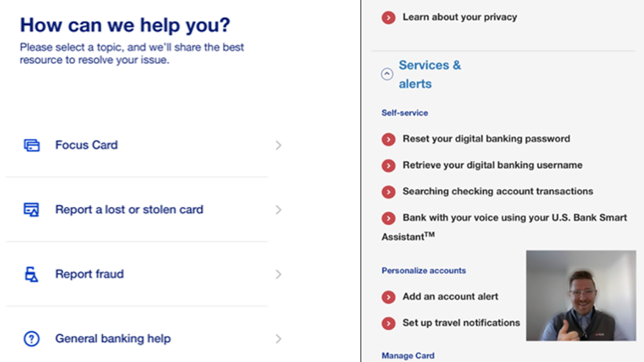Click the circular help icon on General banking
Viewport: 644px width, 362px height.
31,338
